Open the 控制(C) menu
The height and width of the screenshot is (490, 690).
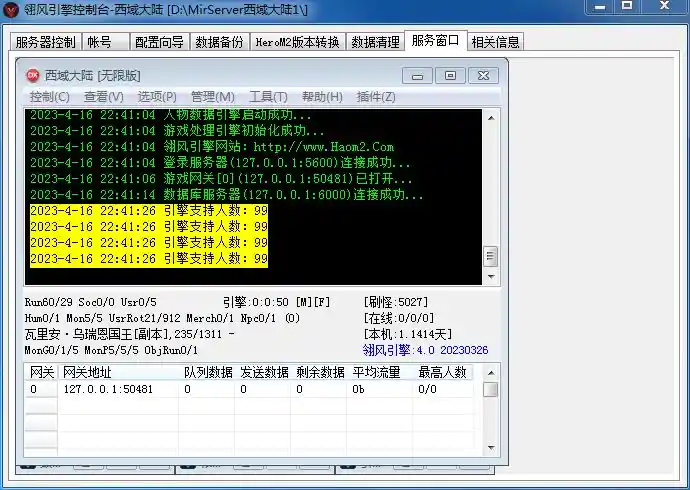click(x=49, y=97)
